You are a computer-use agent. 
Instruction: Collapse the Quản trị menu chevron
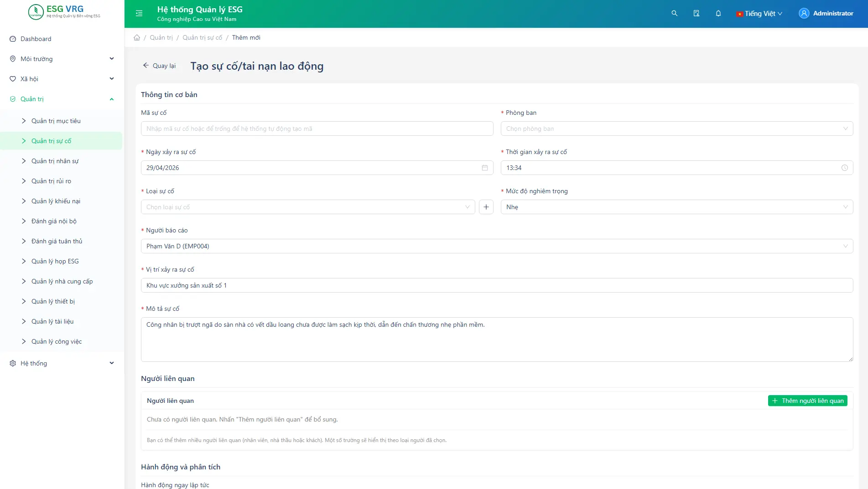pyautogui.click(x=112, y=99)
